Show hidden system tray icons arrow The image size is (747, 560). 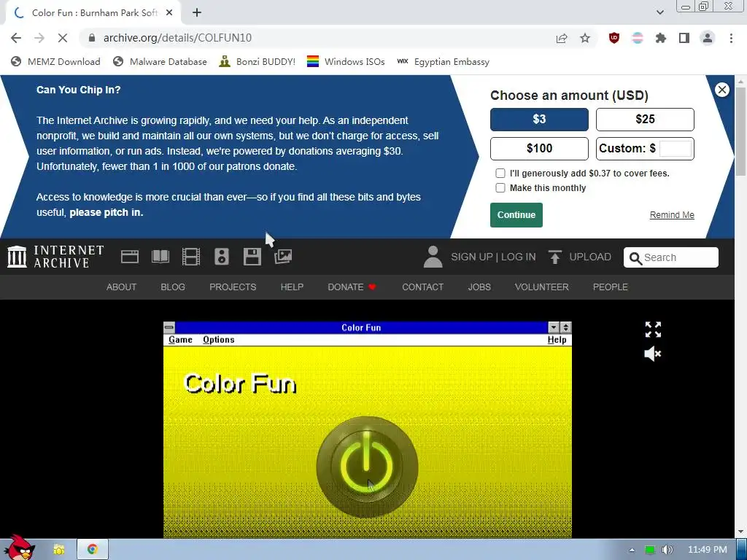tap(632, 550)
